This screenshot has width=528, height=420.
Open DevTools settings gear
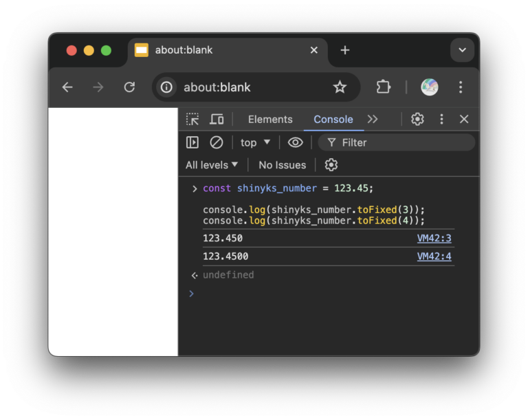417,119
